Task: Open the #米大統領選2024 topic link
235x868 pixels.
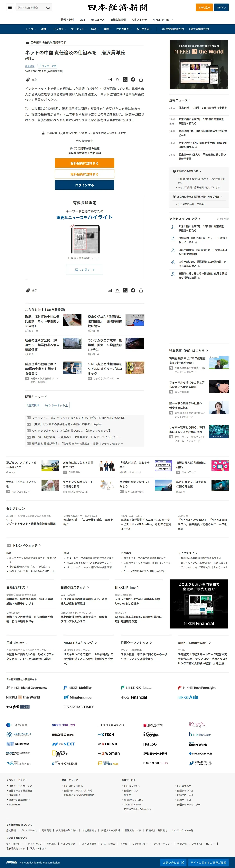Action: coord(199,29)
